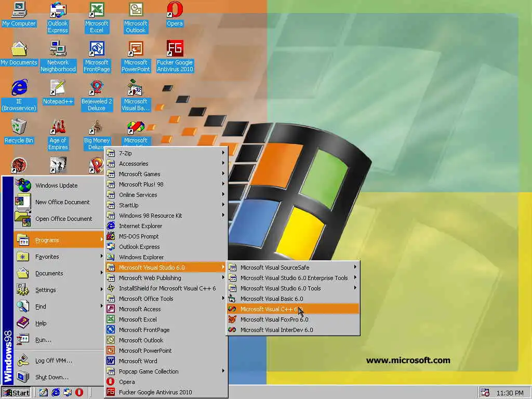This screenshot has height=399, width=532.
Task: Launch Microsoft Word from Programs
Action: [x=166, y=361]
